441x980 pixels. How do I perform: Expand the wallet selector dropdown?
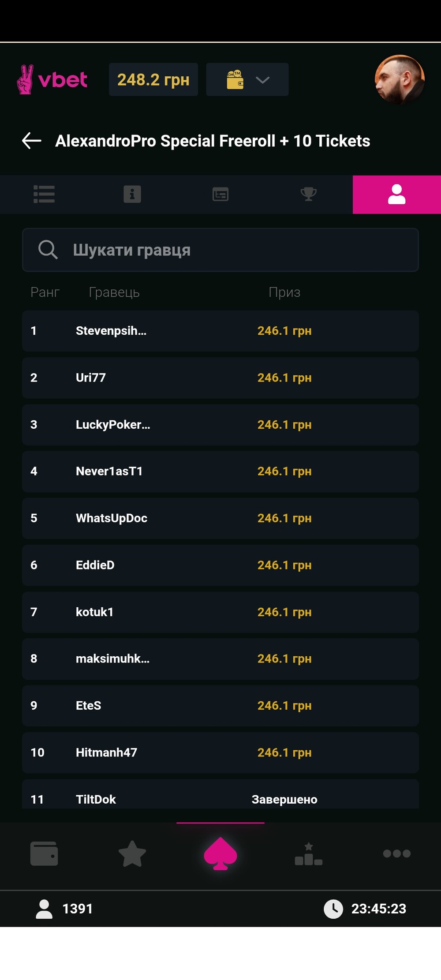247,80
